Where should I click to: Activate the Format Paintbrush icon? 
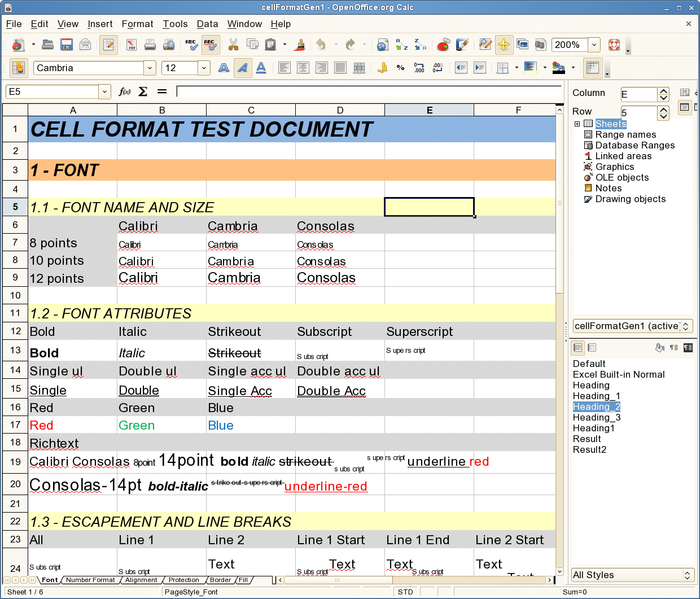(x=300, y=45)
